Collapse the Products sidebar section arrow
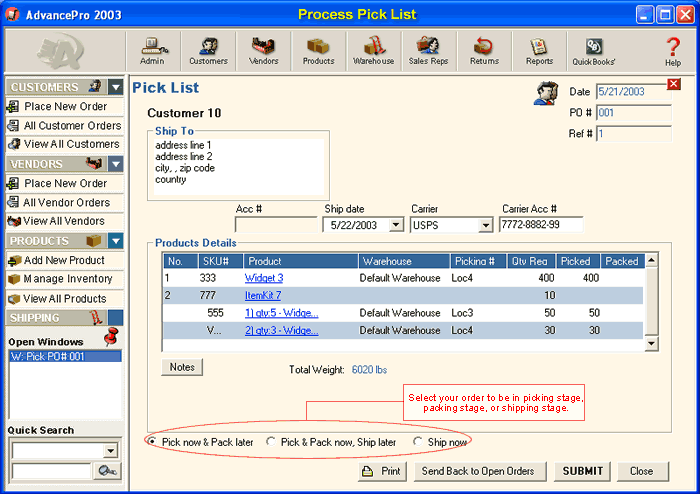 coord(116,241)
